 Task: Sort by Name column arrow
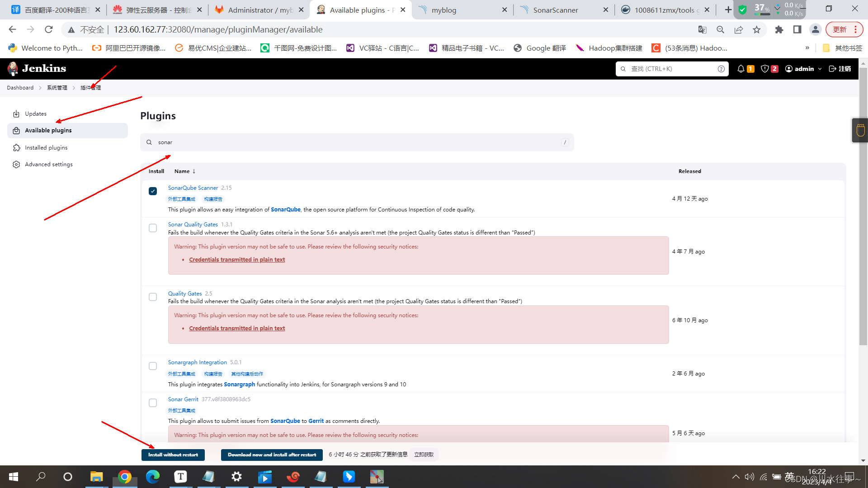[194, 171]
